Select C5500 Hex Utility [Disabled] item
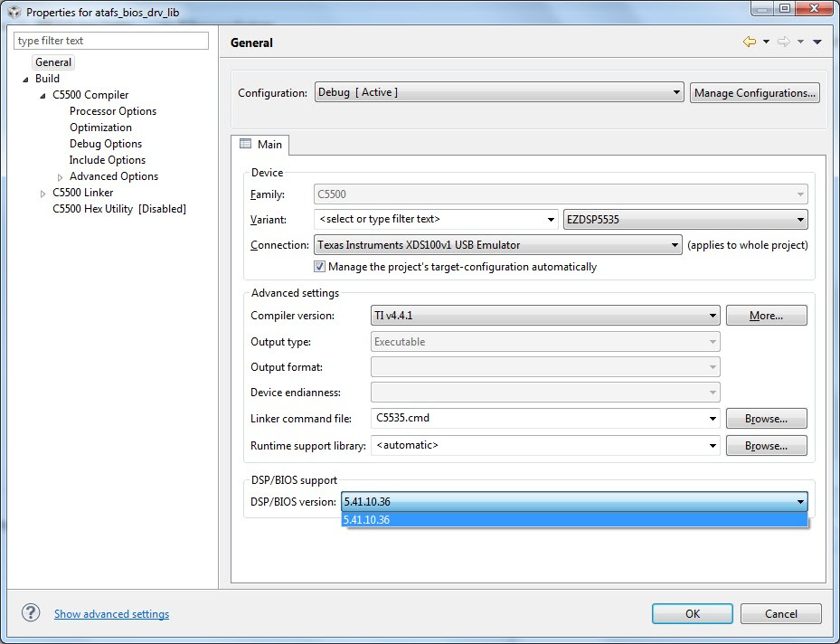Image resolution: width=840 pixels, height=644 pixels. coord(119,208)
